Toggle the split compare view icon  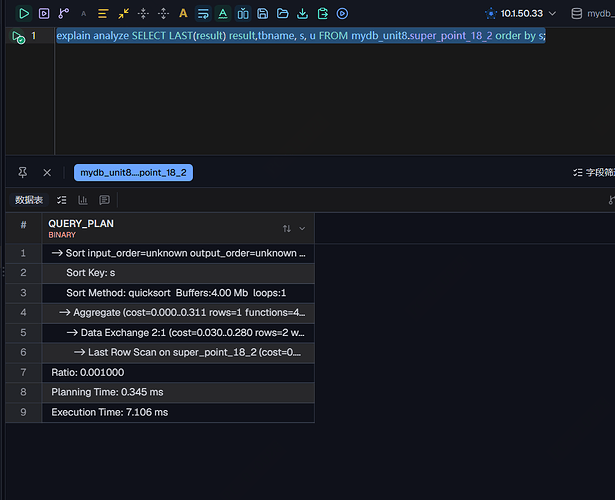pos(243,14)
